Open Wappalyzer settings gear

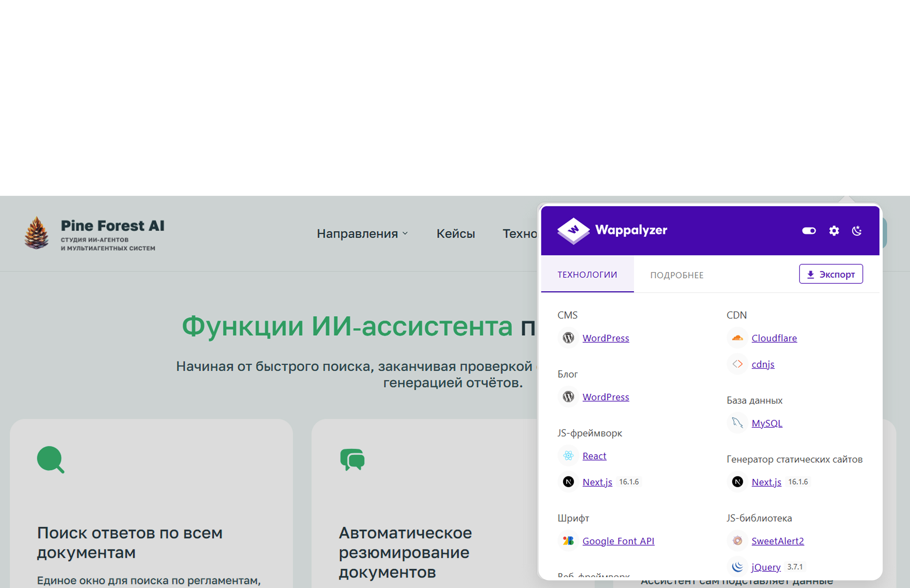834,231
